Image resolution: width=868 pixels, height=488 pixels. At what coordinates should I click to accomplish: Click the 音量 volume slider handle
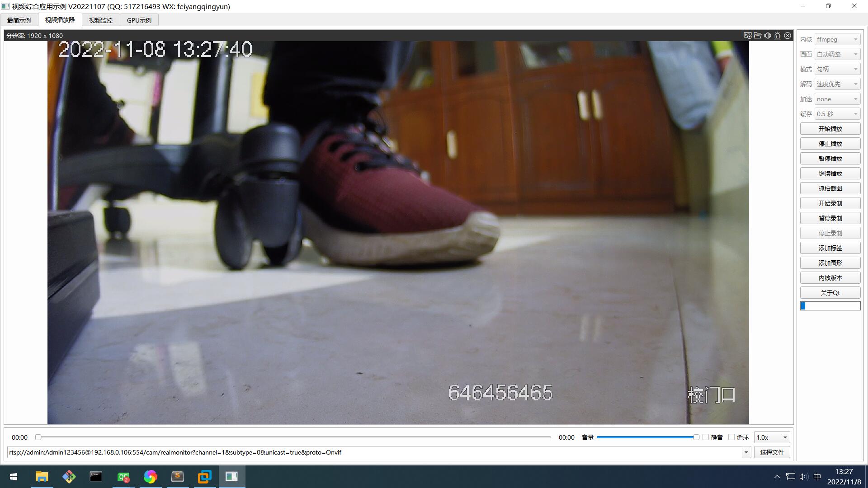coord(696,437)
